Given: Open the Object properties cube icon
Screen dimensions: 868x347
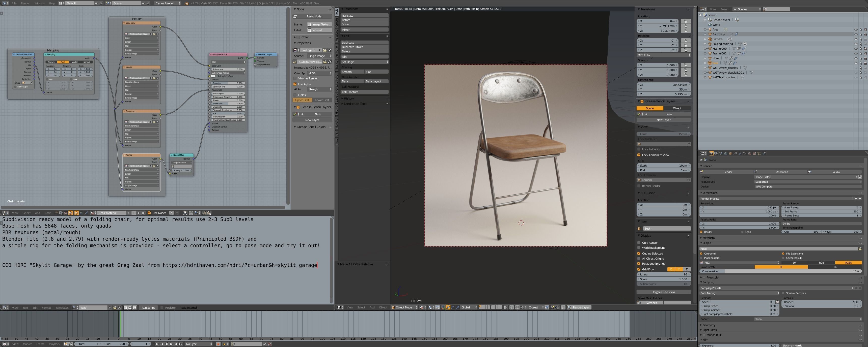Looking at the screenshot, I should point(730,153).
